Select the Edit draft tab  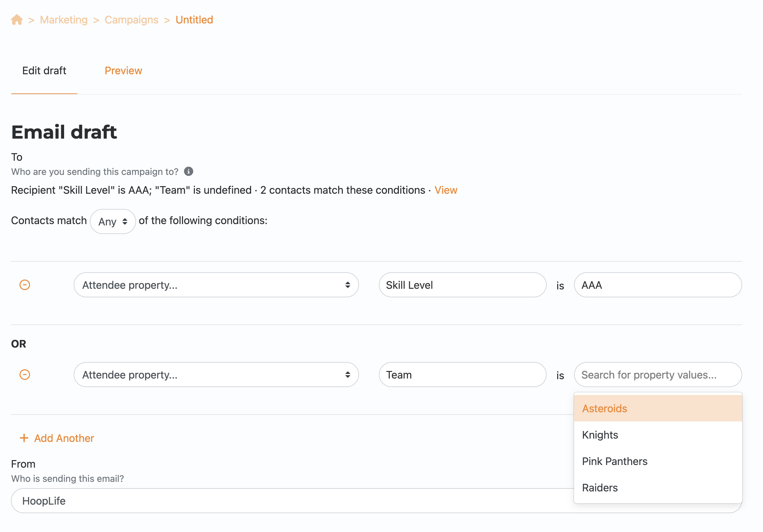click(x=44, y=71)
